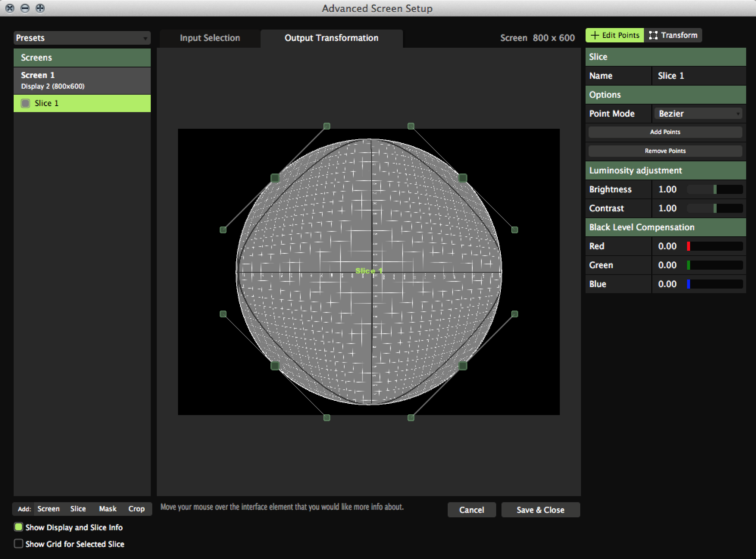Enable Show Grid for Selected Slice
Viewport: 756px width, 559px height.
[x=18, y=543]
